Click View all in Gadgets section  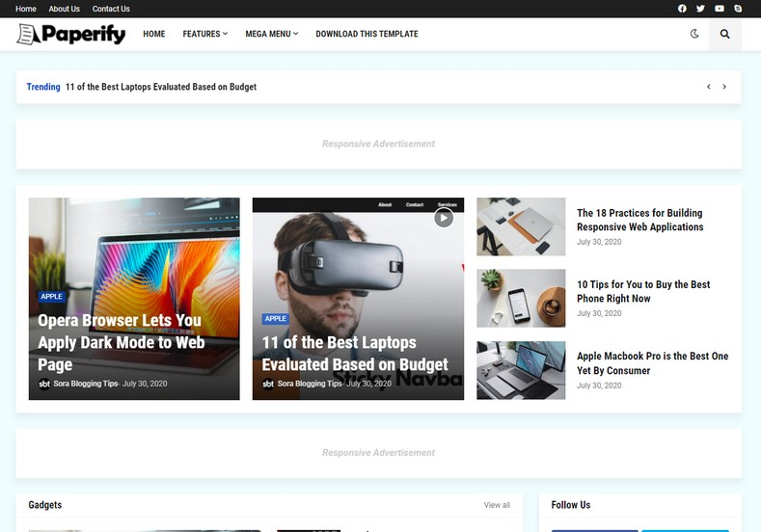pos(497,505)
